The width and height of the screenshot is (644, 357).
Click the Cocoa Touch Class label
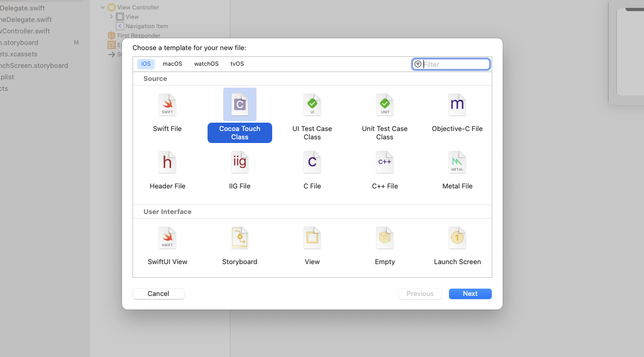pyautogui.click(x=240, y=133)
